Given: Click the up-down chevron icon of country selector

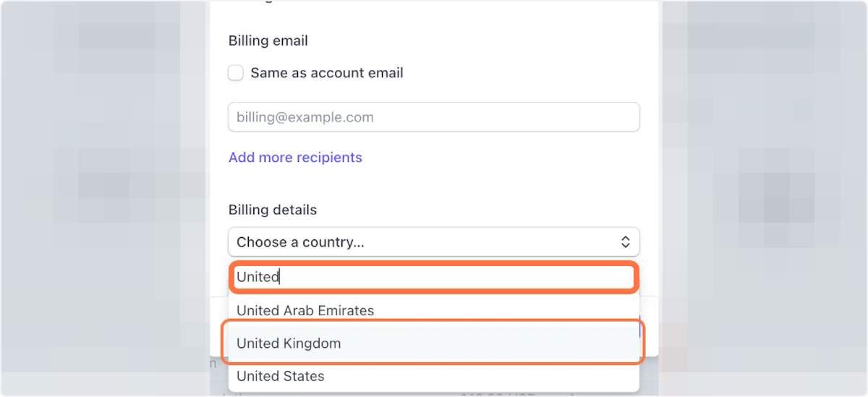Looking at the screenshot, I should point(626,242).
